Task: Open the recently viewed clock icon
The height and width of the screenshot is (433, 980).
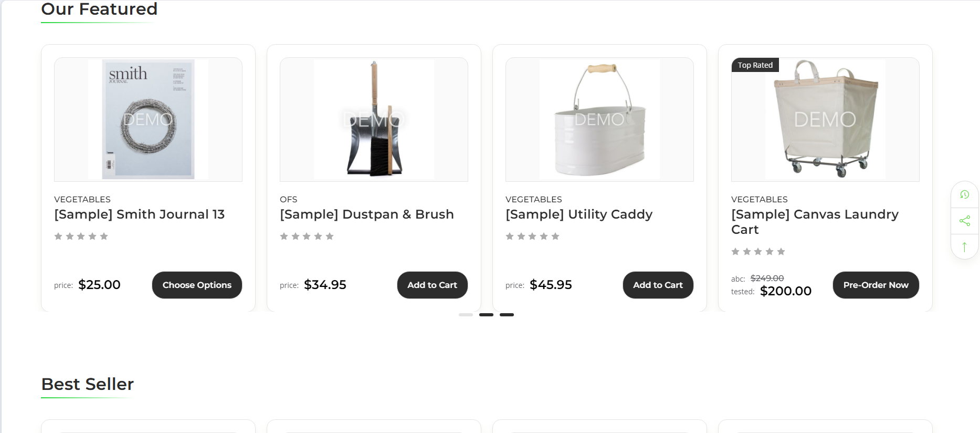Action: tap(964, 194)
